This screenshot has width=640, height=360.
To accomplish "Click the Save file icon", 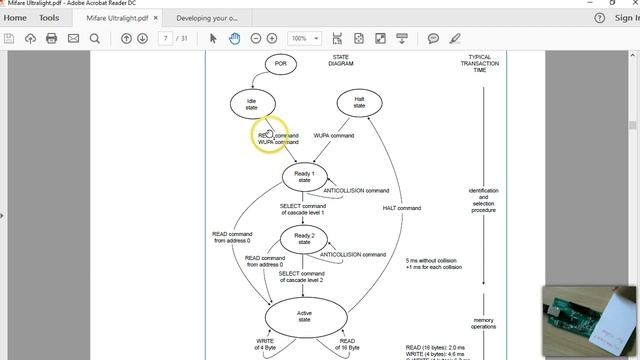I will pos(9,39).
